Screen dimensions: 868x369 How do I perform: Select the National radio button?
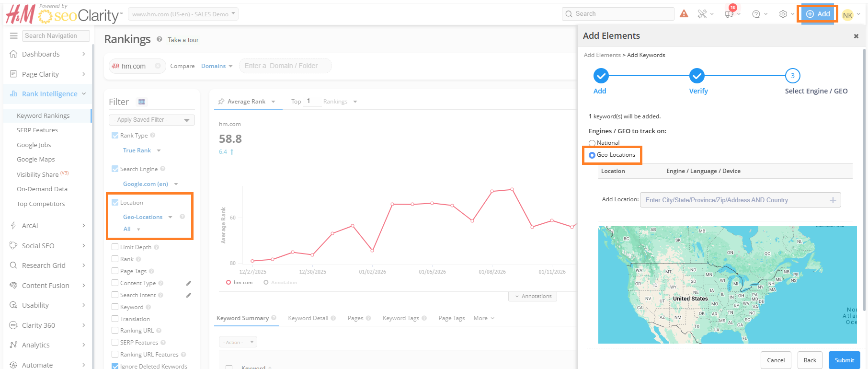click(592, 143)
